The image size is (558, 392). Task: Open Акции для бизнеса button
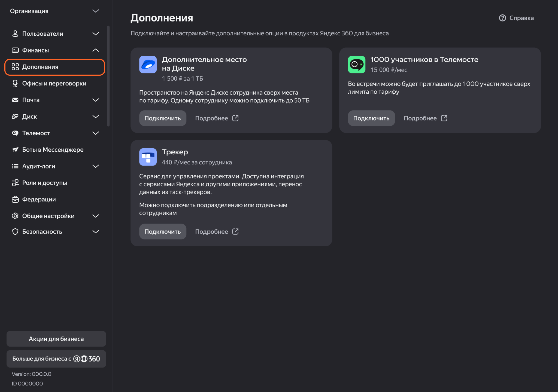[x=56, y=339]
